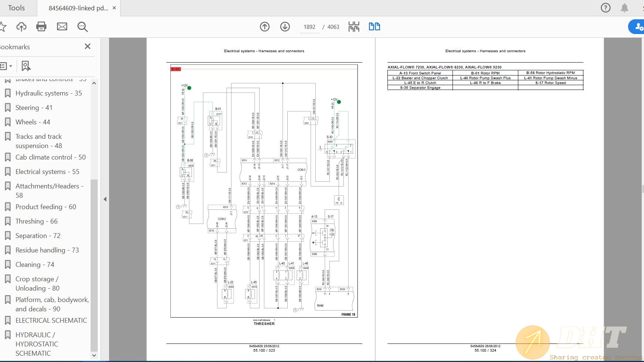Click the bookmark icon beside ELECTRICAL SCHEMATIC

7,321
